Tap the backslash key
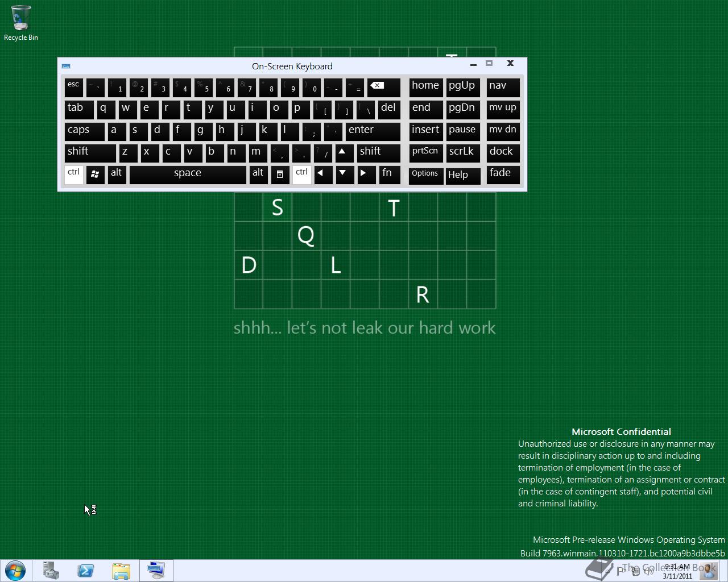This screenshot has width=728, height=582. point(366,109)
